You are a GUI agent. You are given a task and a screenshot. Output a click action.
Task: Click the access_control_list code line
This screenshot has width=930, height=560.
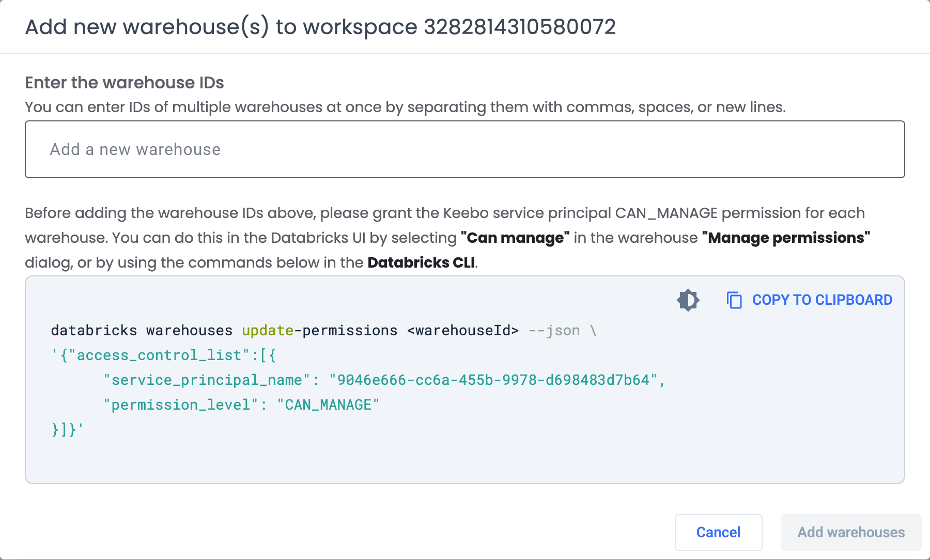point(164,355)
